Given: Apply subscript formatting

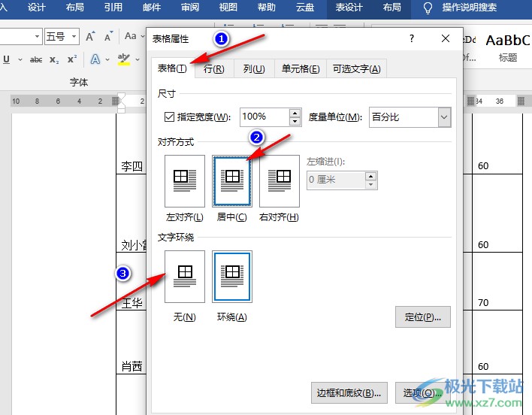Looking at the screenshot, I should pos(54,60).
